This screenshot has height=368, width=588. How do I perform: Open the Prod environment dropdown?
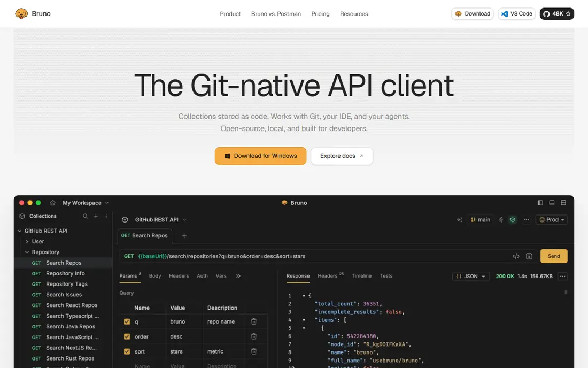(552, 220)
